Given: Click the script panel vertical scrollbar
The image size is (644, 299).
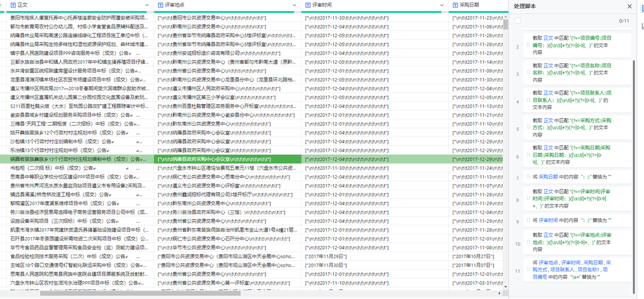Looking at the screenshot, I should 634,152.
